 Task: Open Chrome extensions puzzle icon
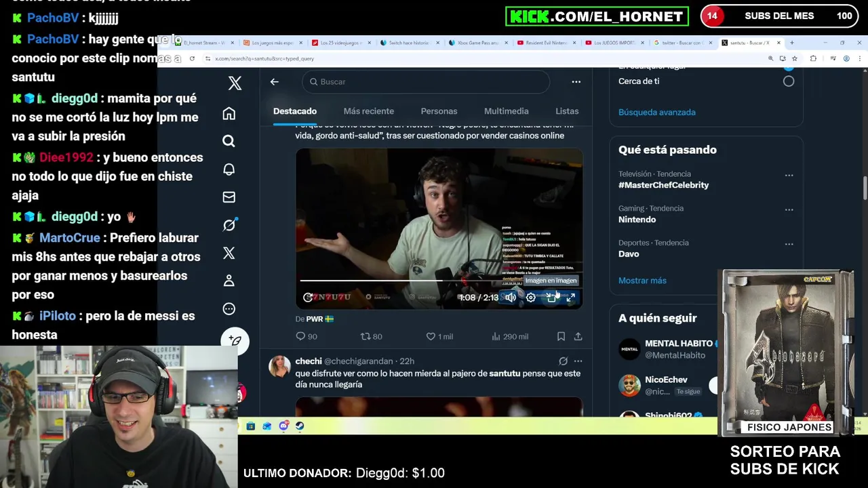(813, 59)
